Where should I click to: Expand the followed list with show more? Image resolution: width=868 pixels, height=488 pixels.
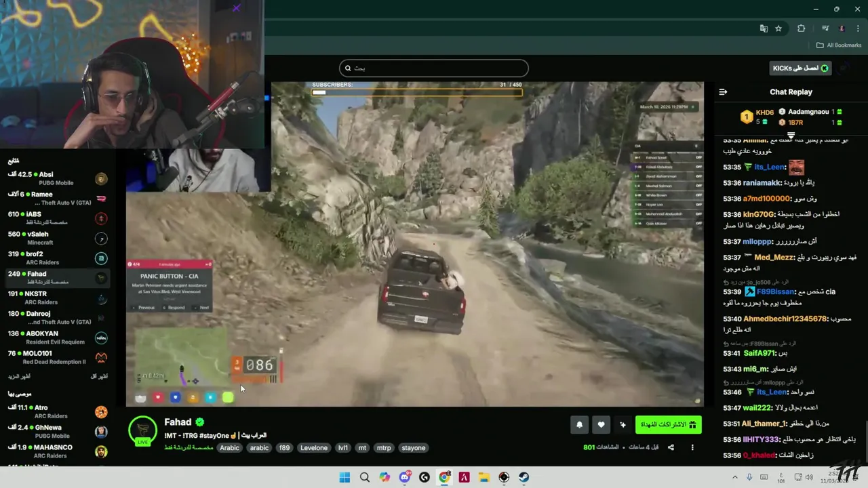tap(19, 376)
